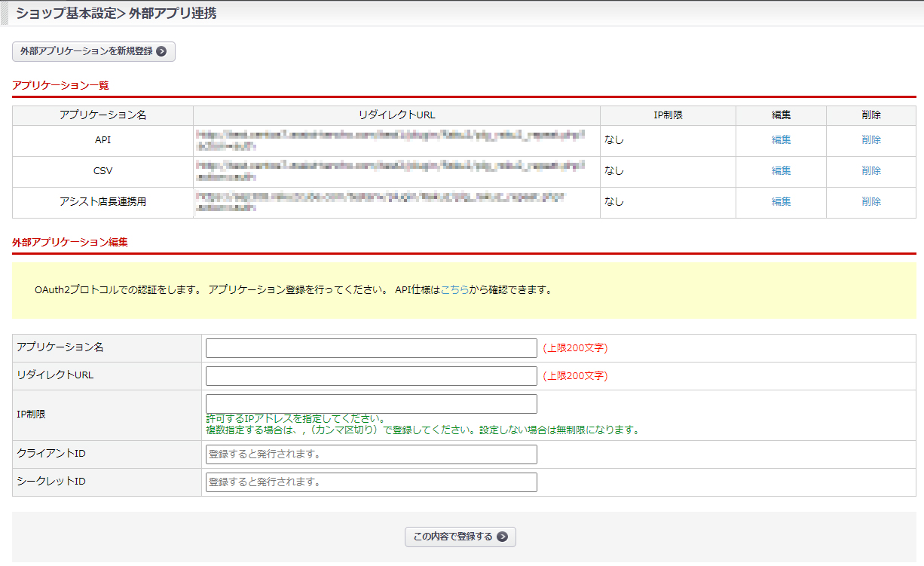Open 編集 for アシスト店長連携用
Screen dimensions: 924x566
(x=781, y=202)
